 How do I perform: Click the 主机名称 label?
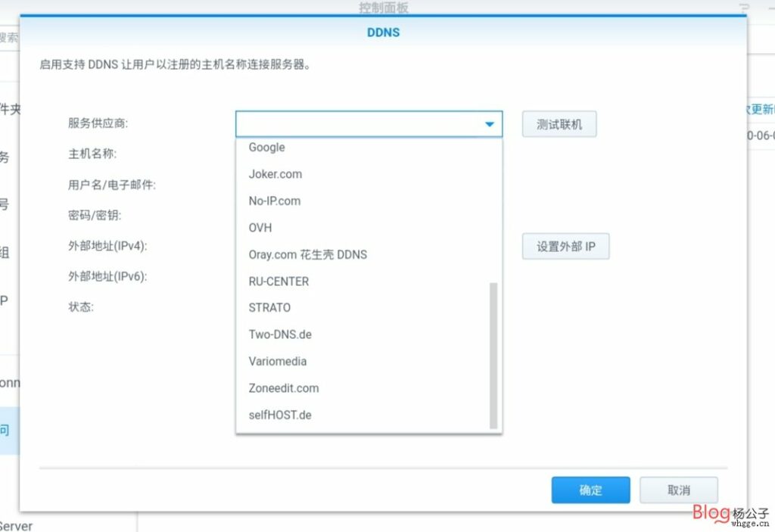92,154
